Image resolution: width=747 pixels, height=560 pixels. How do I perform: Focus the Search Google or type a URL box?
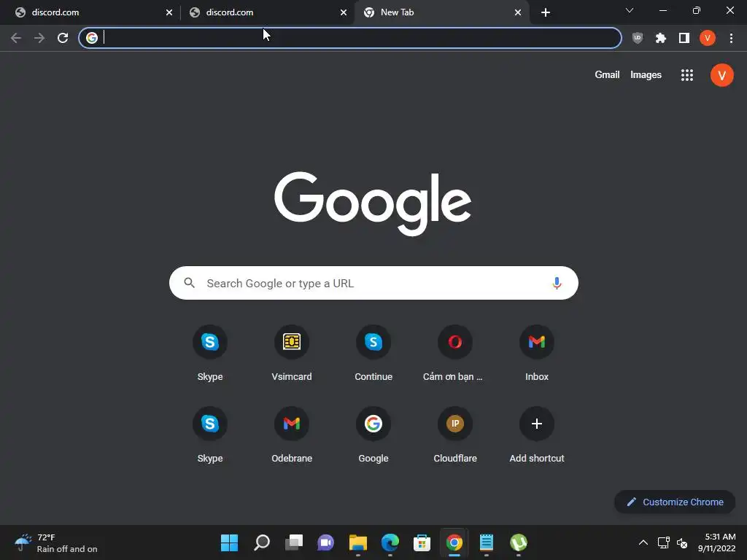[x=373, y=283]
